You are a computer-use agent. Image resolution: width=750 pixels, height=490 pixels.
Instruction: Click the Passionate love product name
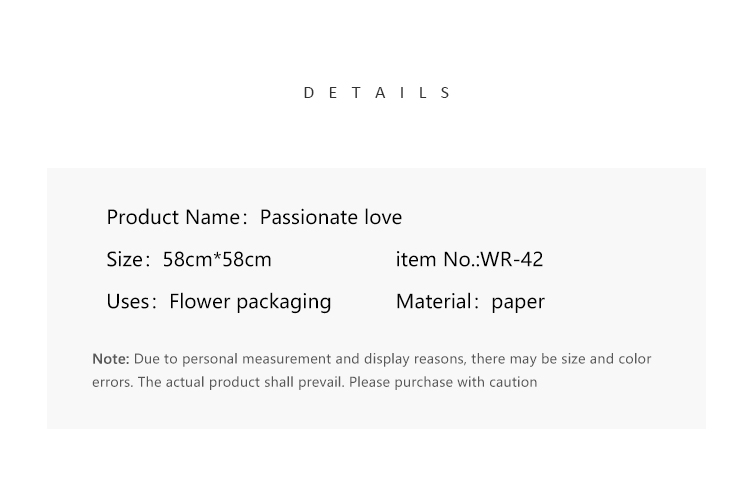click(x=331, y=217)
